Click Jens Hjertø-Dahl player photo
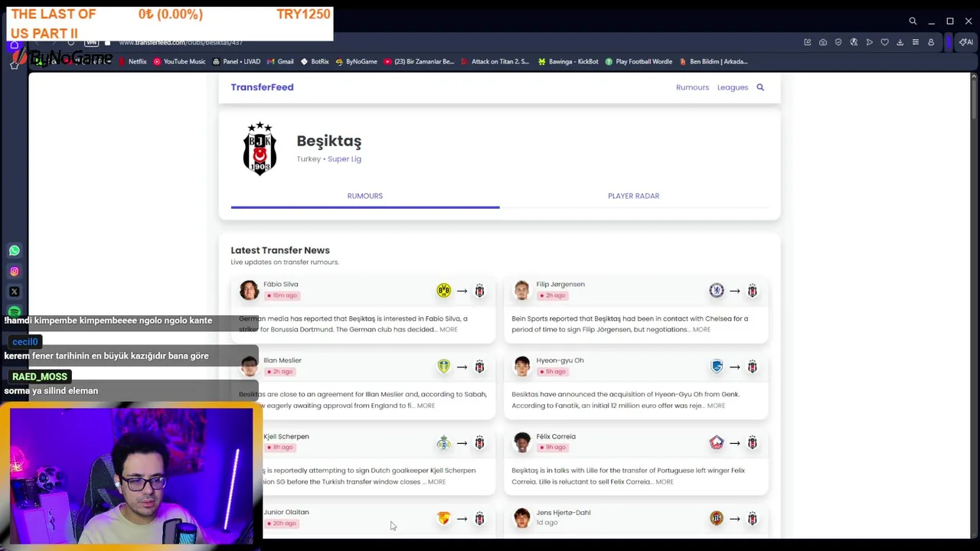The image size is (980, 551). tap(521, 518)
